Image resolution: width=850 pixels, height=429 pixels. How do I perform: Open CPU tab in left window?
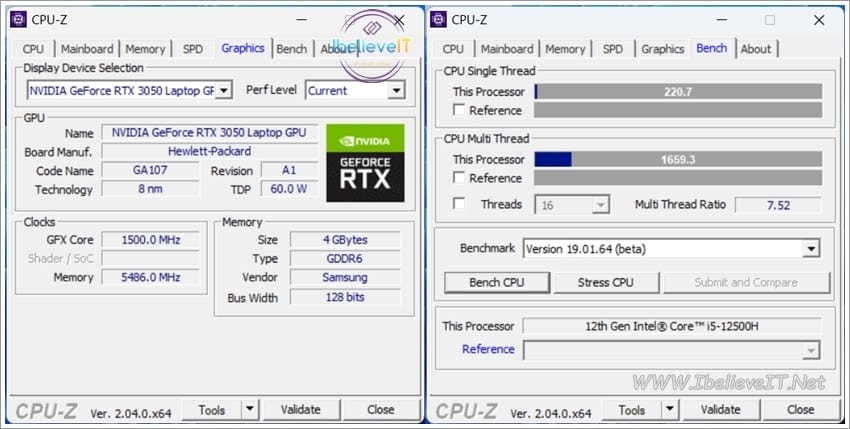33,49
